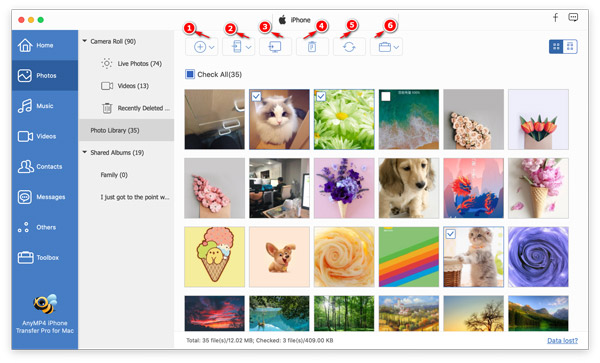
Task: Select the purple flowers in cone thumbnail
Action: (x=344, y=188)
